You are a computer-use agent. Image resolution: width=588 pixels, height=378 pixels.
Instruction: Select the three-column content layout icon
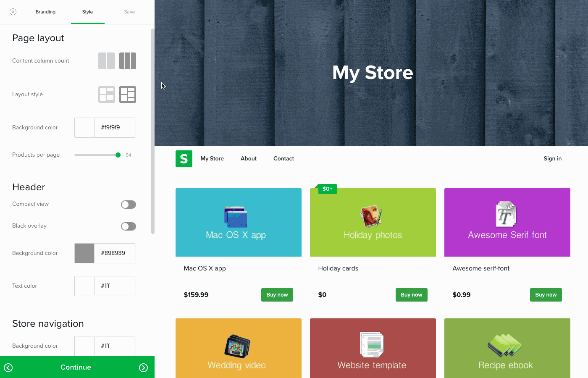tap(128, 61)
